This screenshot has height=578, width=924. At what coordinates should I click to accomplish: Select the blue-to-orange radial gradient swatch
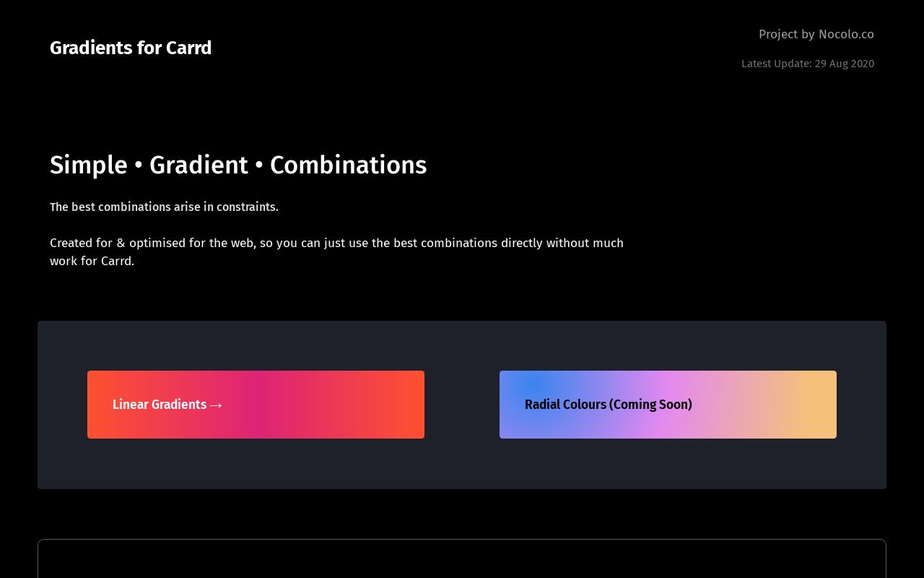[x=668, y=405]
